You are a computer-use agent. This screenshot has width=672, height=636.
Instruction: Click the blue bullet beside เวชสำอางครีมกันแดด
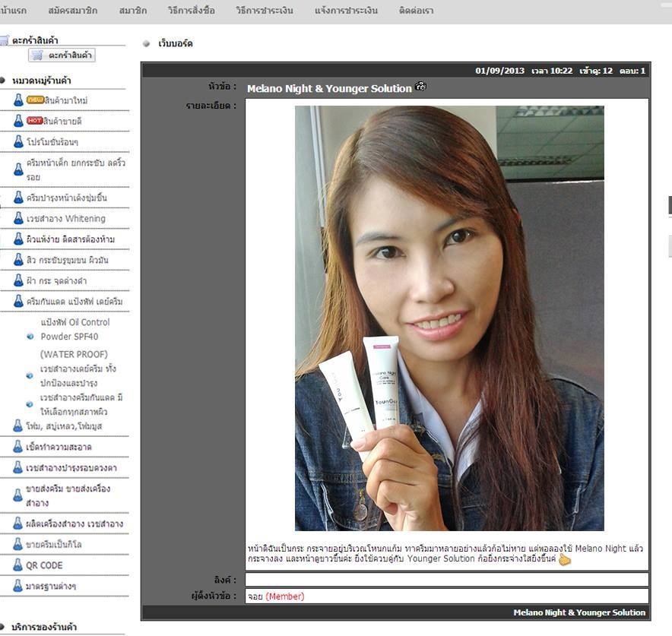click(x=30, y=404)
